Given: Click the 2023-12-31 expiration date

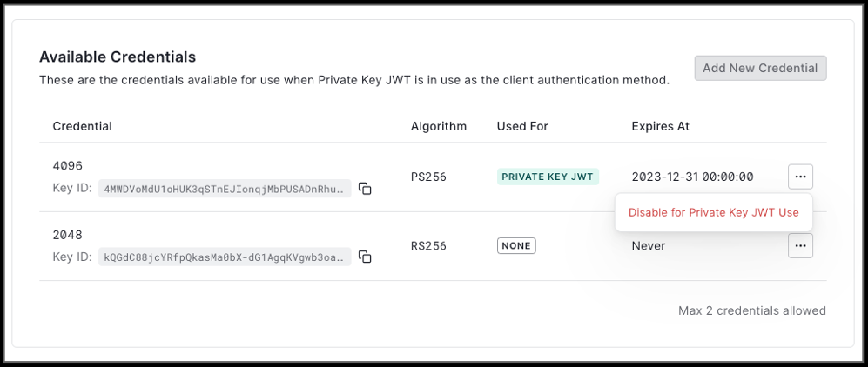Looking at the screenshot, I should click(x=692, y=177).
